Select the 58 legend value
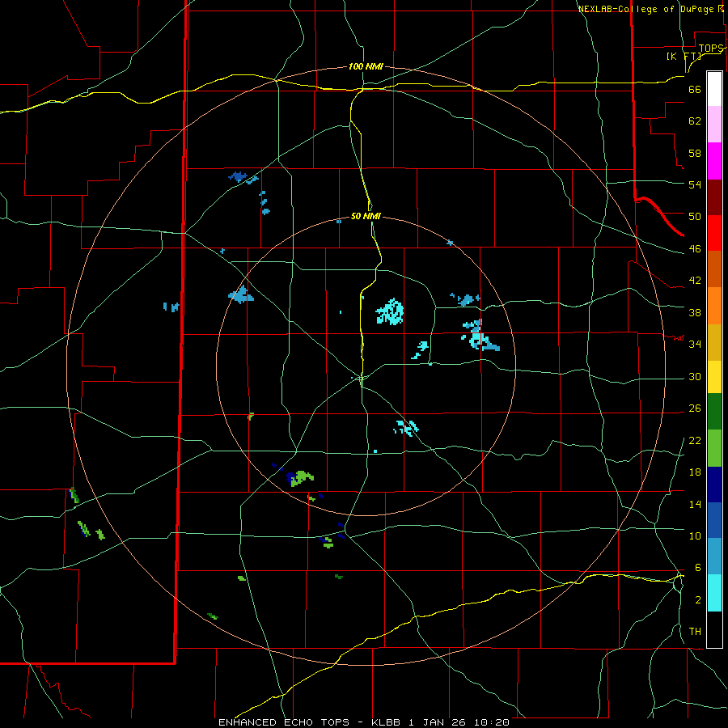728x728 pixels. coord(695,153)
